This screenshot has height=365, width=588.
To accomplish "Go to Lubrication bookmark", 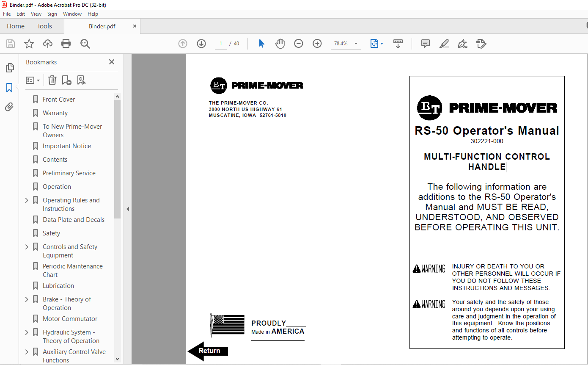I will pos(58,286).
